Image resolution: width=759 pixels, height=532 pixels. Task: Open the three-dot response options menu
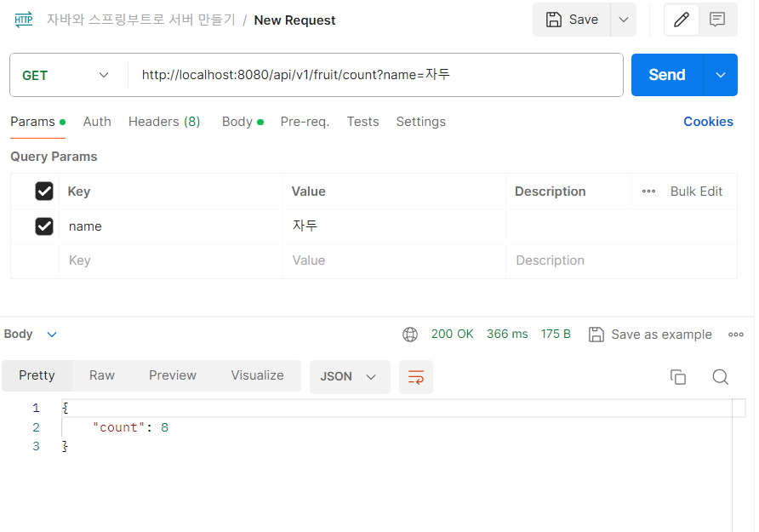point(736,335)
